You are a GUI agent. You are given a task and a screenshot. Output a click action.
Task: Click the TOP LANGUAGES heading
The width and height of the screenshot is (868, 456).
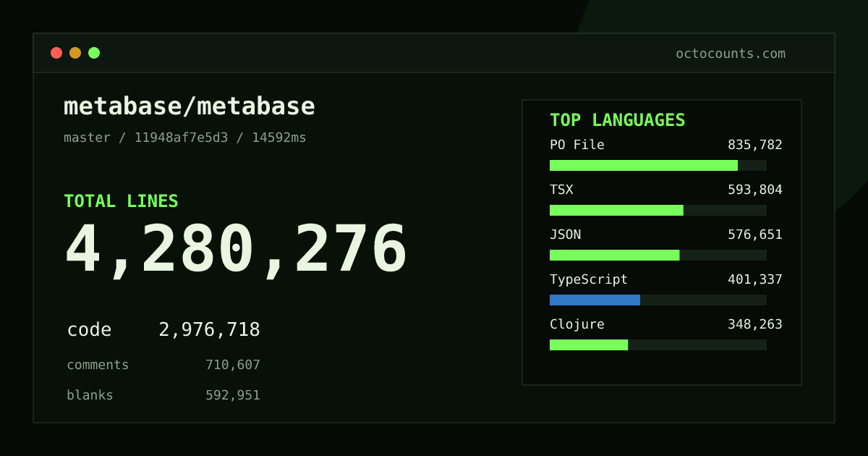[x=618, y=120]
